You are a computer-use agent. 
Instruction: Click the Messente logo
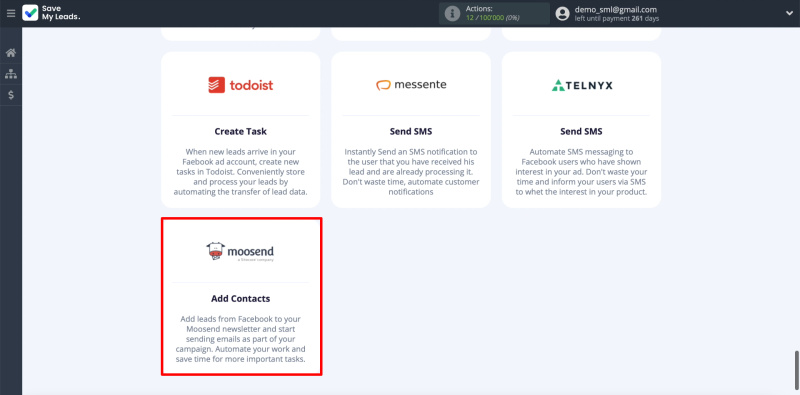click(411, 85)
